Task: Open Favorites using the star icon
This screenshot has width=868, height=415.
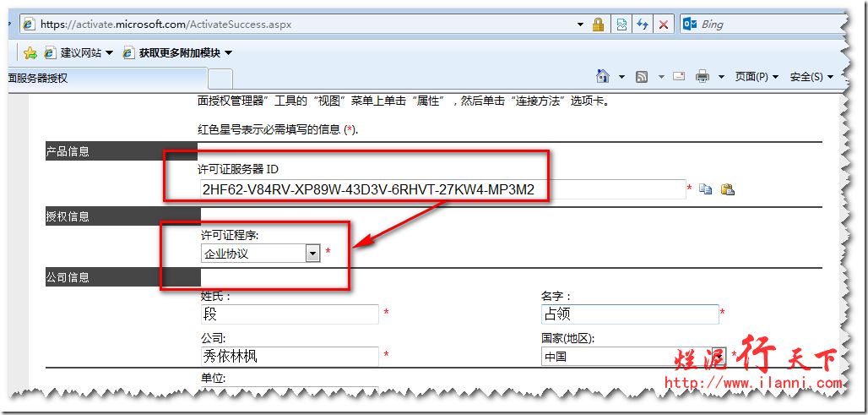Action: 30,52
